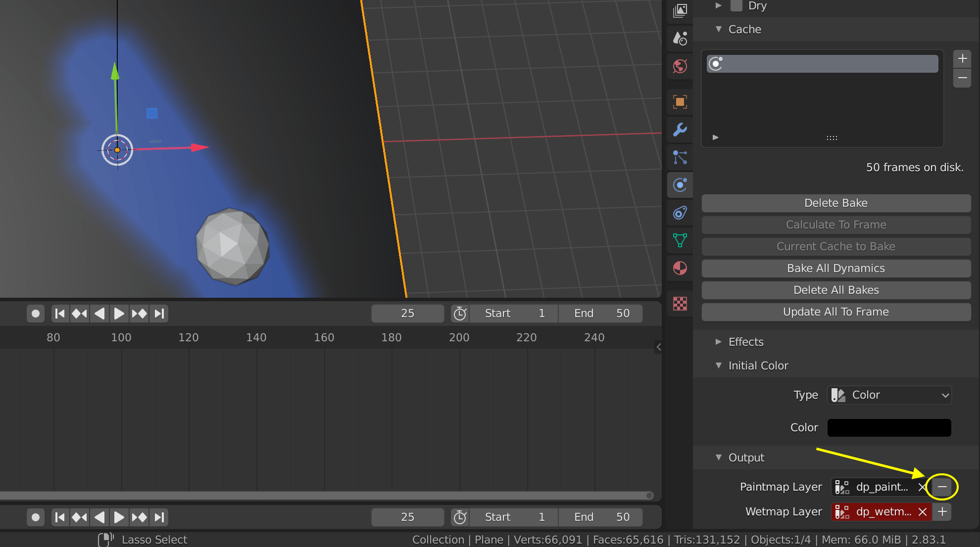Select the Physics Properties tab
This screenshot has width=980, height=547.
pos(680,185)
